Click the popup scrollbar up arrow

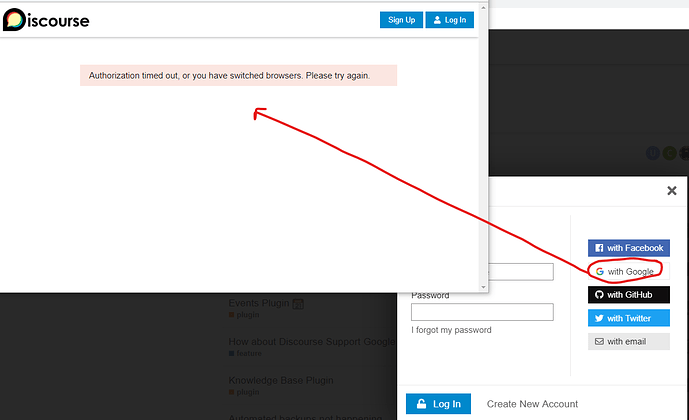click(483, 7)
